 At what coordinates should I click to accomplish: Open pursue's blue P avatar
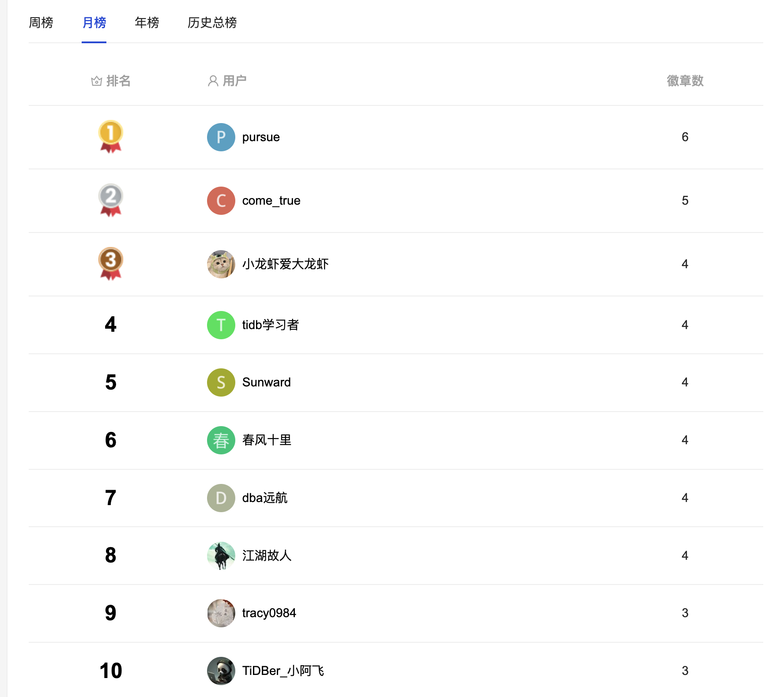[221, 137]
